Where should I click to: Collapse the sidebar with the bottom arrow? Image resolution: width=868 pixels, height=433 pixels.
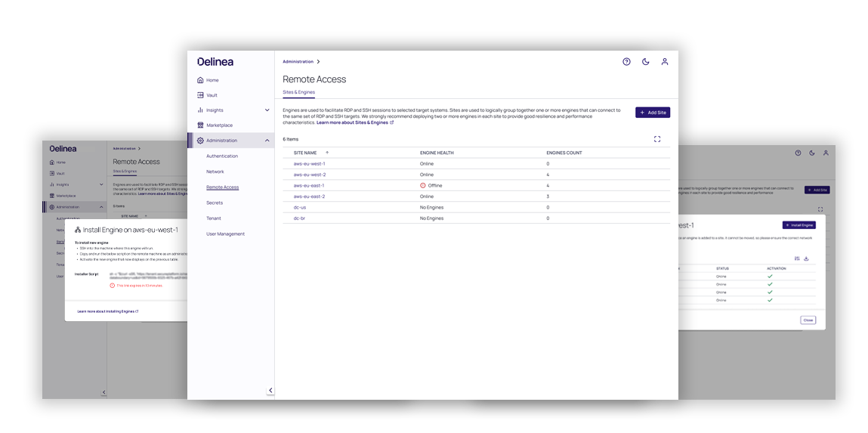click(270, 391)
